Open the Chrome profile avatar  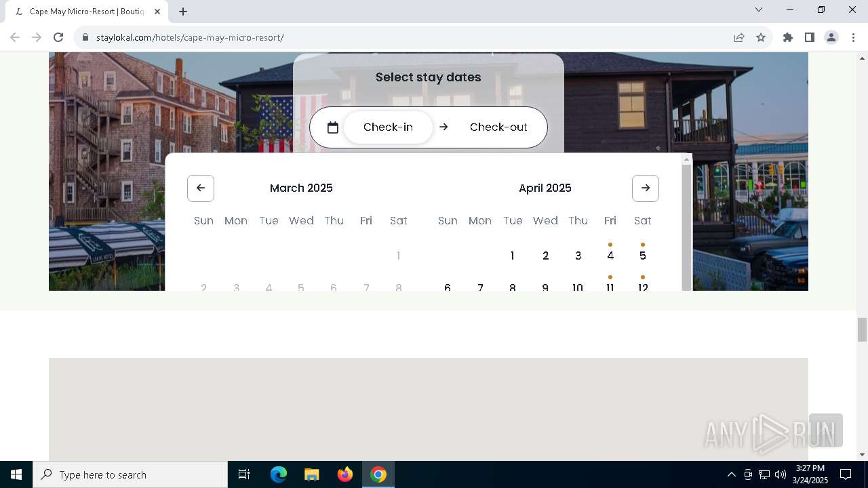(831, 37)
